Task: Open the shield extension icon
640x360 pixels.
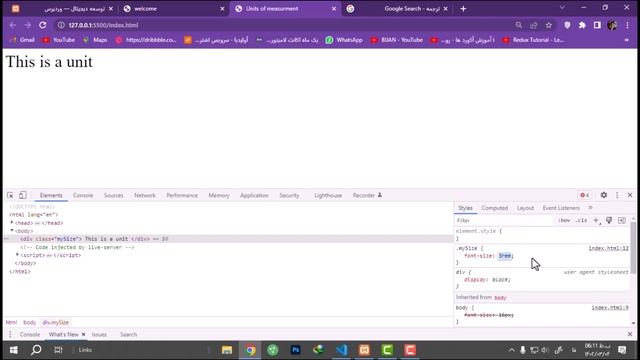Action: 567,25
